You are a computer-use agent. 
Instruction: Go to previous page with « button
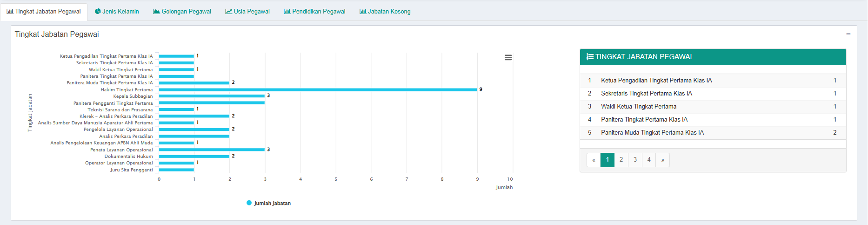point(594,160)
